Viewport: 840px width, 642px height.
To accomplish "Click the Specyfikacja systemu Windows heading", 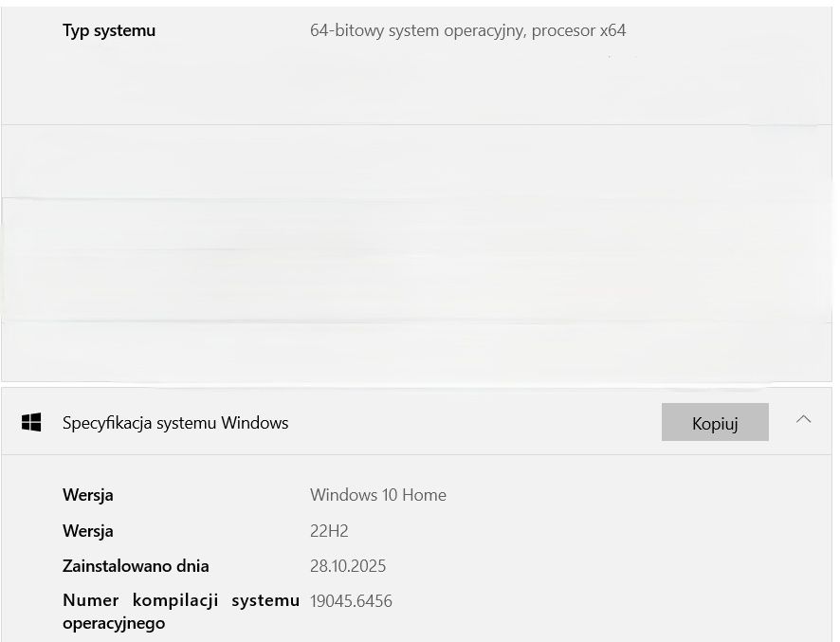I will [x=175, y=423].
